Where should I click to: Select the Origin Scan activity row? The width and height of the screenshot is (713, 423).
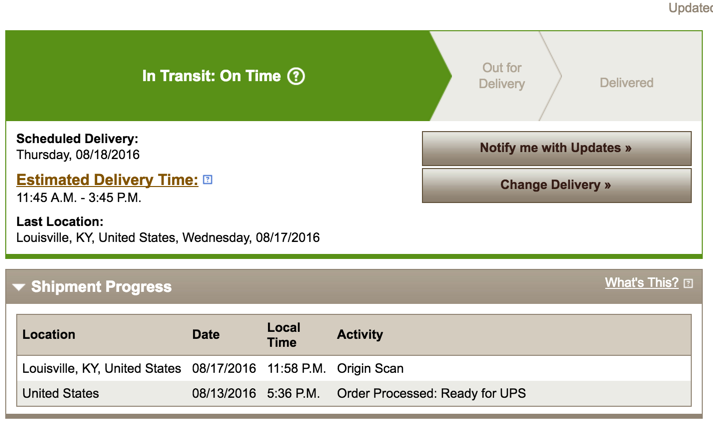coord(370,368)
